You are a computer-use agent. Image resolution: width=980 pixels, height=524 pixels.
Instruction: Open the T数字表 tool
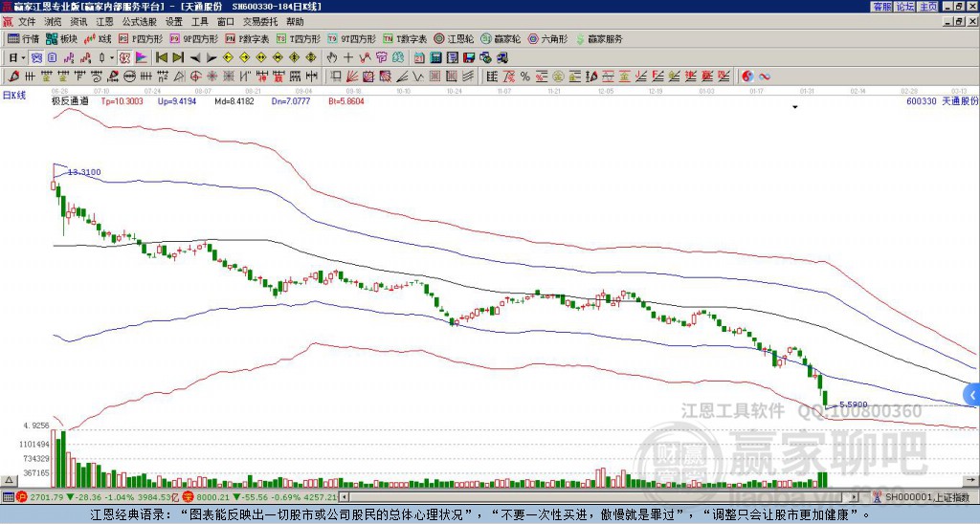405,38
